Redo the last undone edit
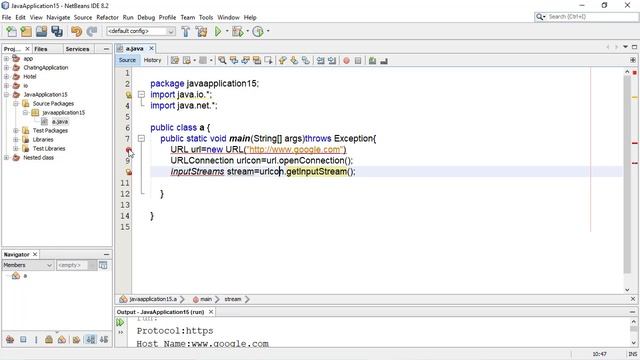Image resolution: width=640 pixels, height=360 pixels. [92, 31]
